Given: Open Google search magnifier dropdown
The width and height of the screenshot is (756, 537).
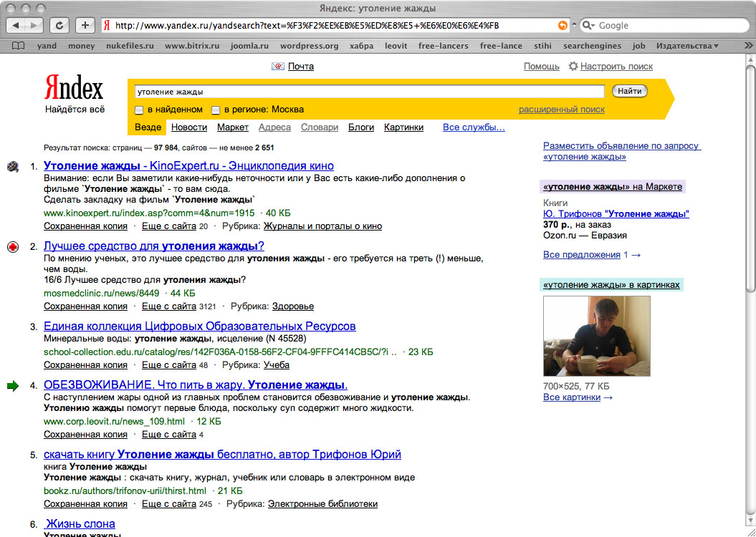Looking at the screenshot, I should tap(588, 26).
